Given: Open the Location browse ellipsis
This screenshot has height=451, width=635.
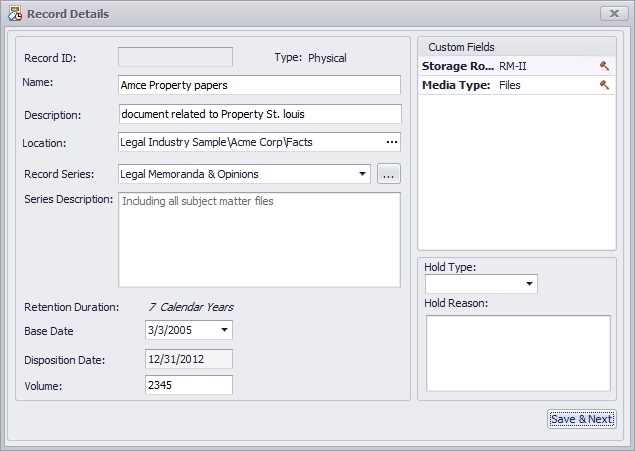Looking at the screenshot, I should [x=392, y=142].
